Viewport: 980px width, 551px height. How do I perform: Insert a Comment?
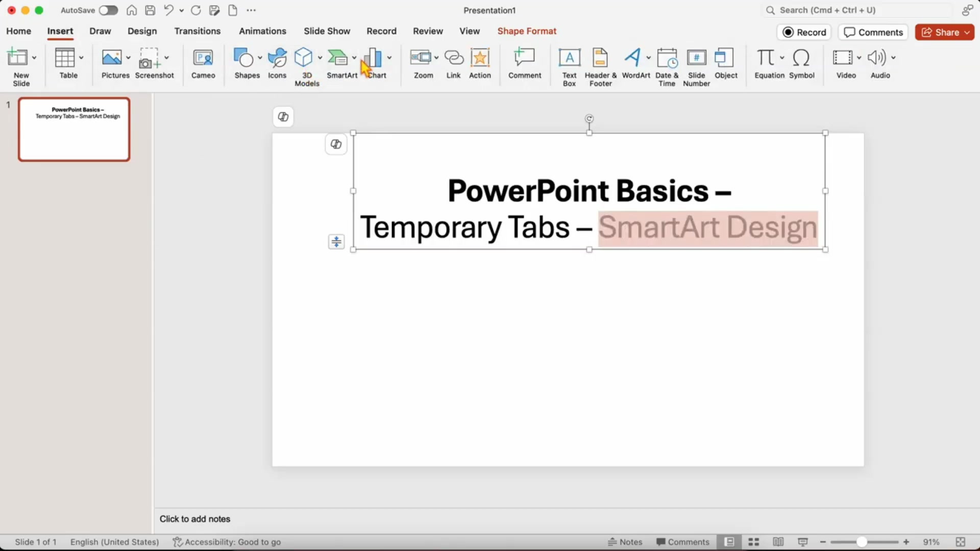[x=525, y=64]
